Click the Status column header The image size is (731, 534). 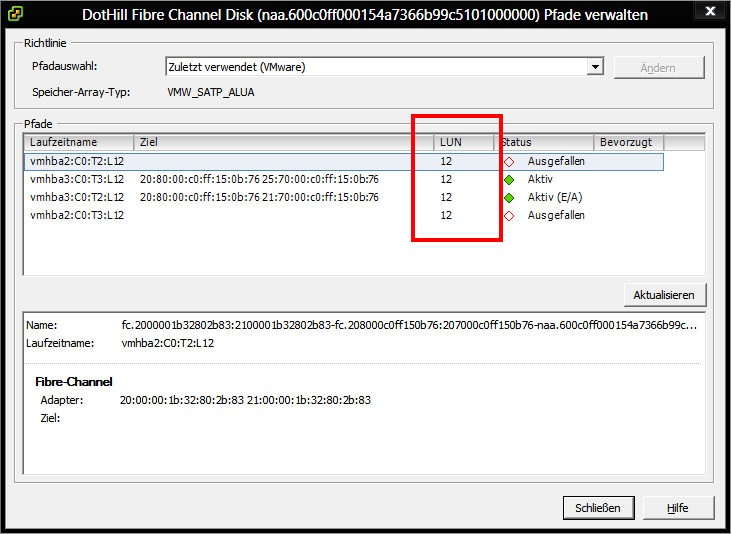[545, 142]
